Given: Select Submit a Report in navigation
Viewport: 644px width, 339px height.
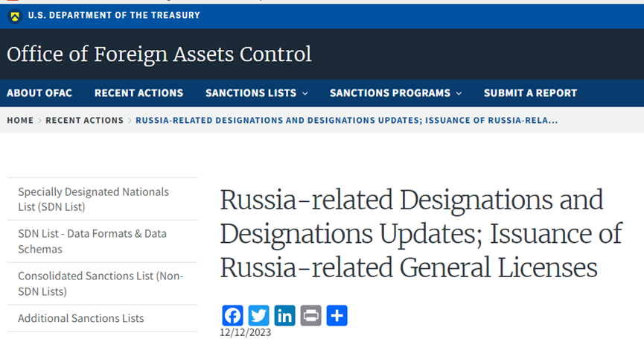Looking at the screenshot, I should coord(530,93).
